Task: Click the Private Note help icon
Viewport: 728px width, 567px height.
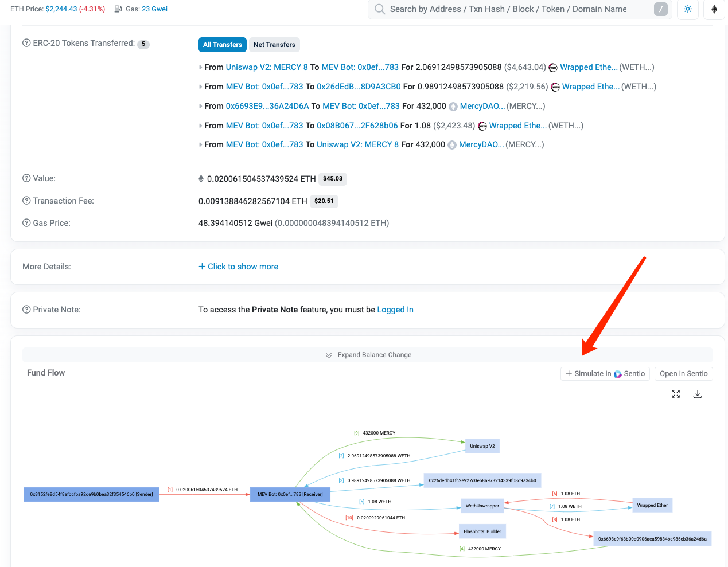Action: tap(26, 310)
